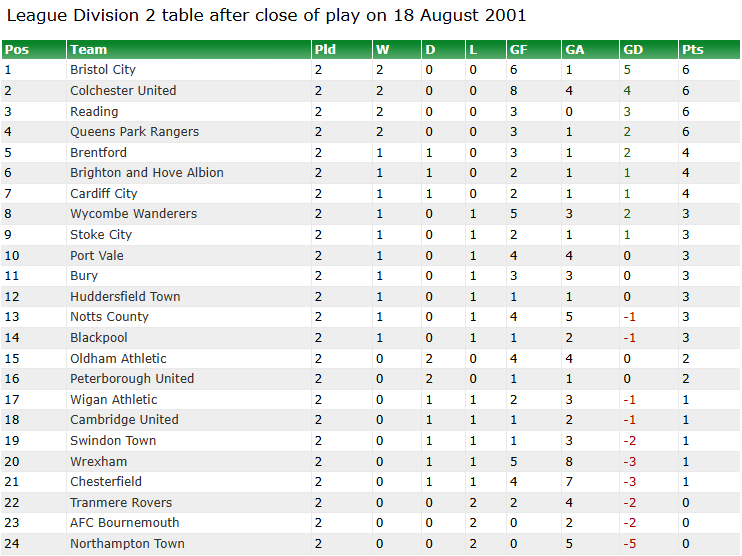
Task: Click Northampton Town team name
Action: [x=127, y=544]
